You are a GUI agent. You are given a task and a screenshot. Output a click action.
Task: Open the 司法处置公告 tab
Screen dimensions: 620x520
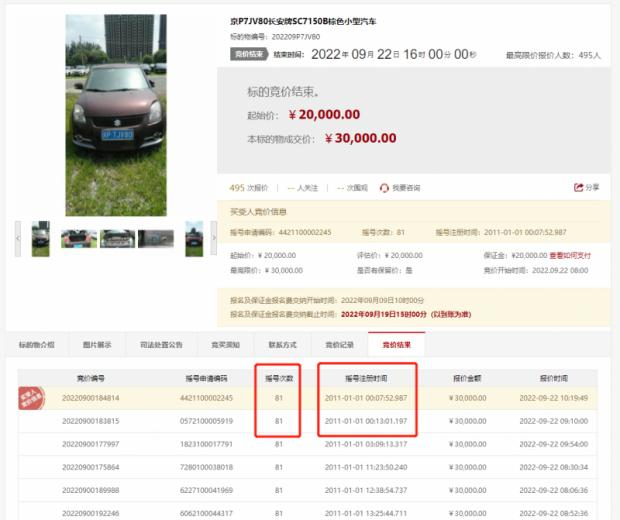(x=161, y=345)
